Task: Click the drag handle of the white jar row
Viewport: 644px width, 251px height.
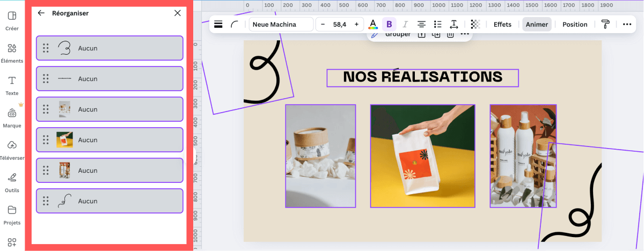Action: coord(46,109)
